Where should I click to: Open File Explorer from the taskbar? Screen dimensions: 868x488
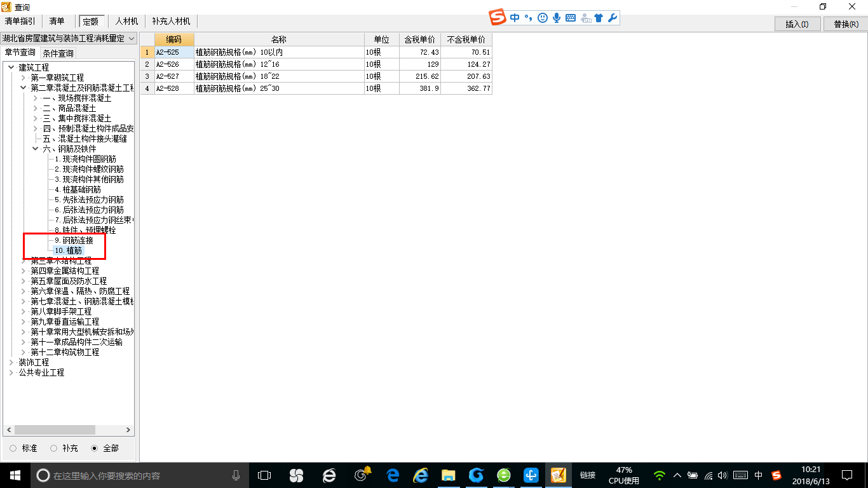(449, 475)
